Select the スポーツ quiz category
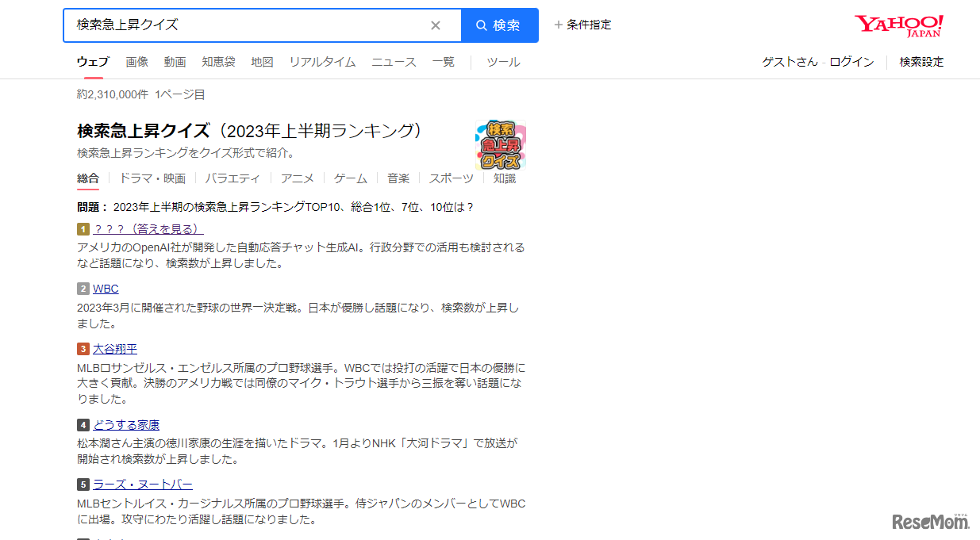The image size is (980, 540). (450, 178)
